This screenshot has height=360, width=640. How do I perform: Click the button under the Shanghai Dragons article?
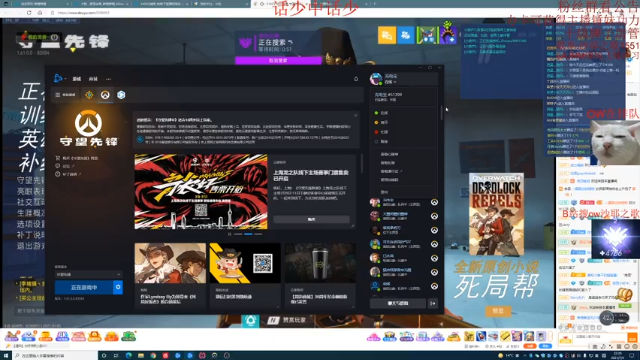tap(311, 219)
